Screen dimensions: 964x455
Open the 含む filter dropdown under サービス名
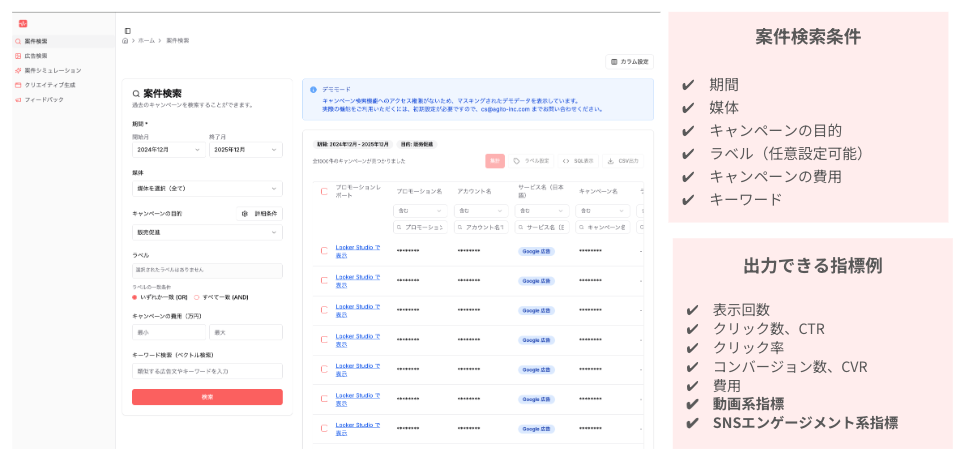click(542, 210)
